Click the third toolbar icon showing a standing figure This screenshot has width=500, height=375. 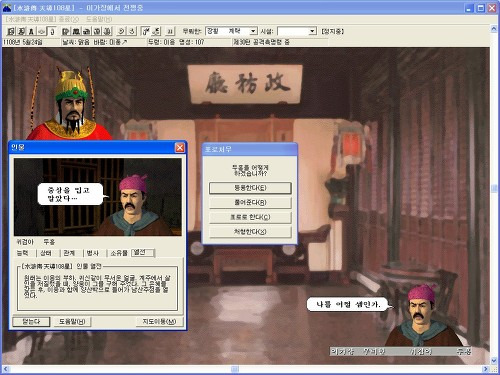(31, 31)
